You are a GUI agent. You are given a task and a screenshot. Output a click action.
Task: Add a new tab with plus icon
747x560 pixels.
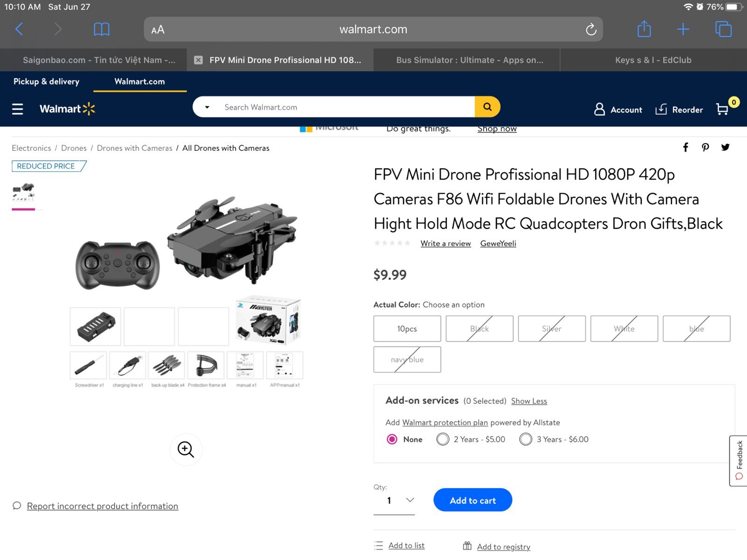(683, 29)
